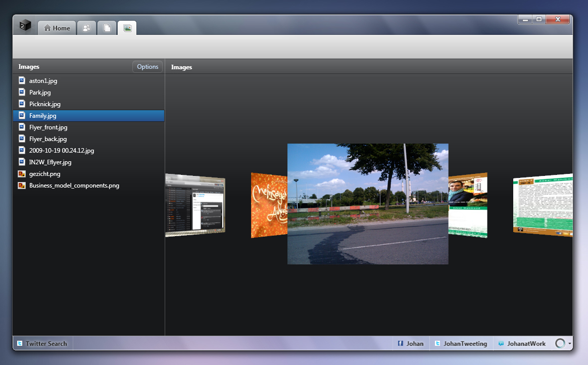The width and height of the screenshot is (588, 365).
Task: Click the file icon beside aston1.jpg
Action: (x=22, y=81)
